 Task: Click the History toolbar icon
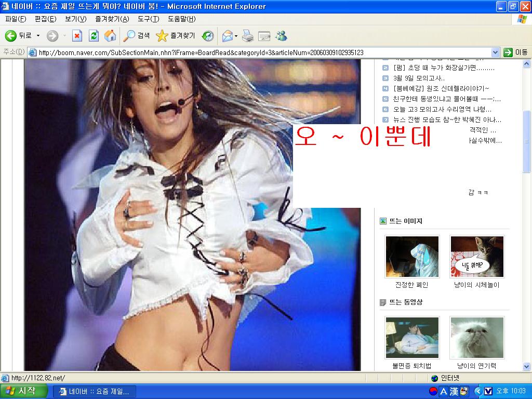coord(208,36)
